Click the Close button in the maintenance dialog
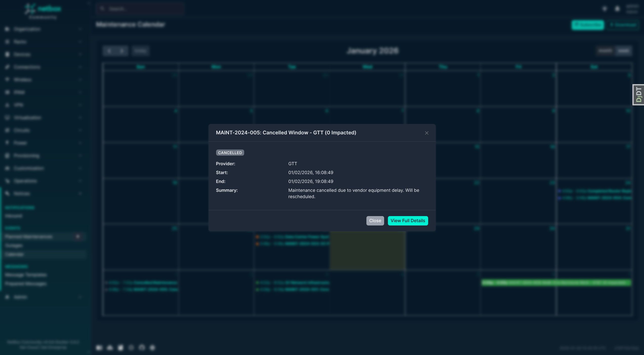 click(x=375, y=220)
